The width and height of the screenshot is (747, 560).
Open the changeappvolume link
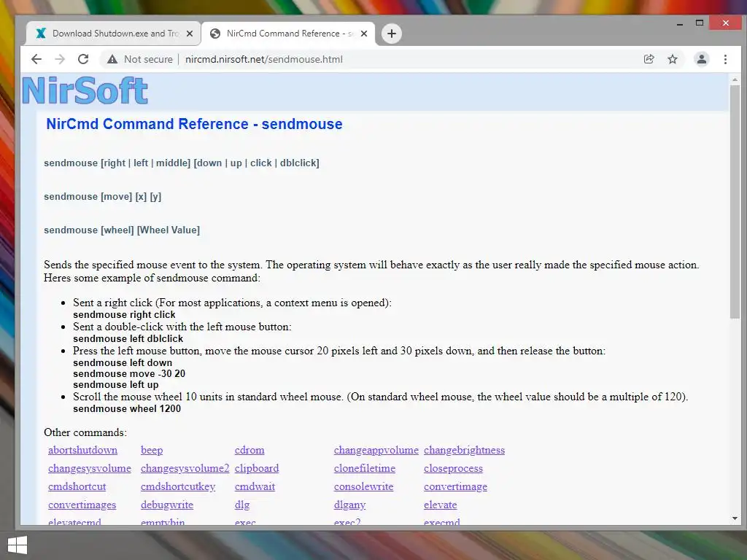pyautogui.click(x=376, y=450)
